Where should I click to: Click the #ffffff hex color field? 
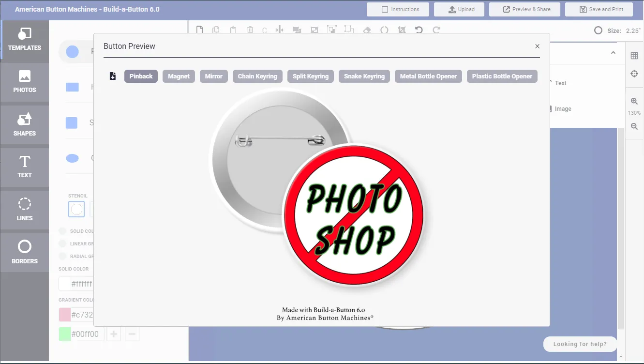pos(82,284)
